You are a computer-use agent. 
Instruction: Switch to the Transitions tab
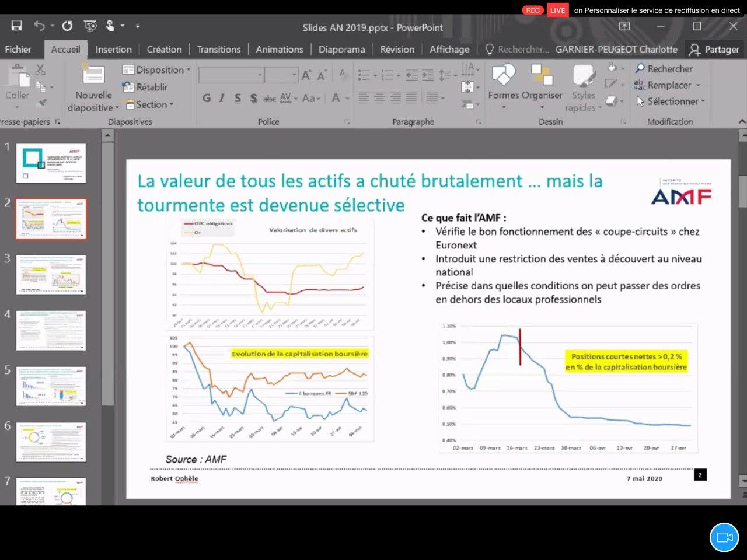[x=219, y=49]
